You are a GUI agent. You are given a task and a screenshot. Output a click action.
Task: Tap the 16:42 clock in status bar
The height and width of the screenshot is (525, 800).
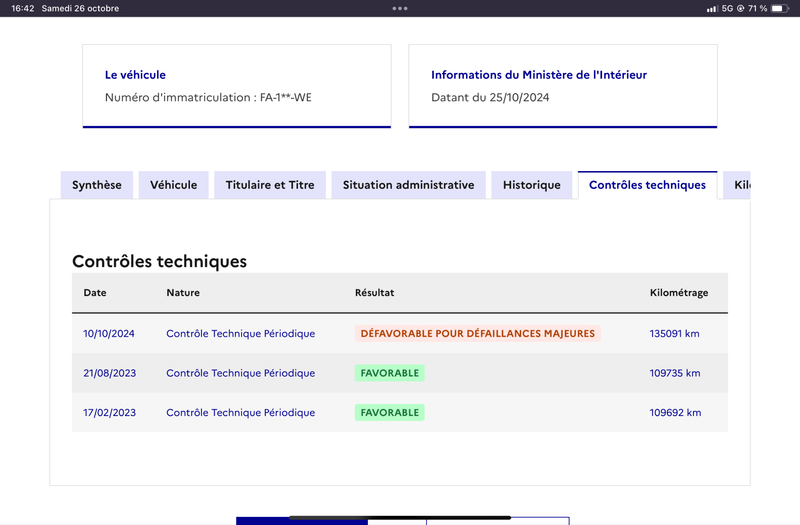tap(22, 8)
